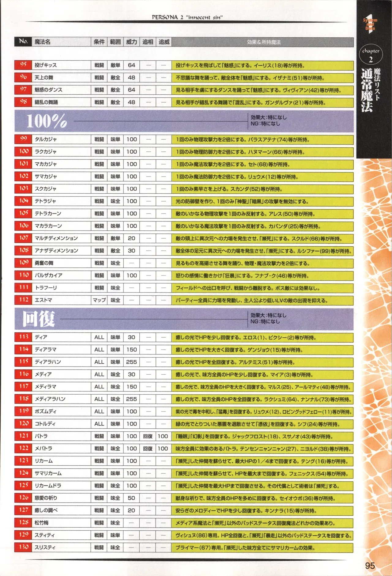Viewport: 392px width, 576px height.
Task: Click the spell name テトラカーン
Action: click(x=48, y=214)
